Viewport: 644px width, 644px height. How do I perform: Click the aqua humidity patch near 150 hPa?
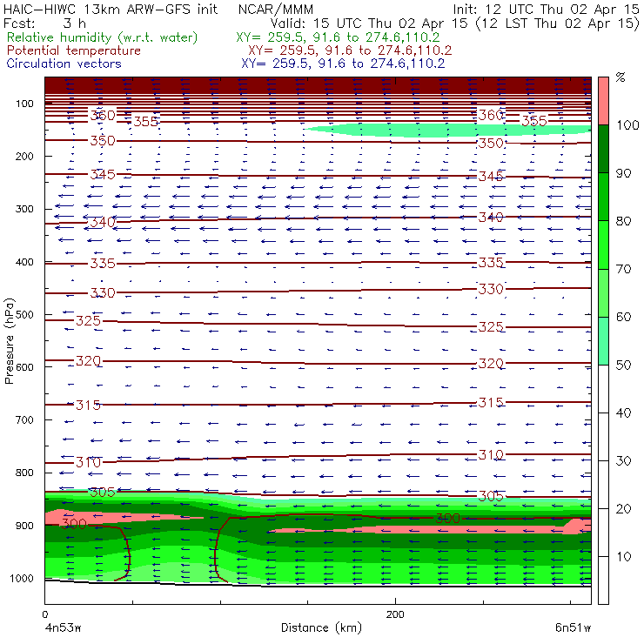coord(447,131)
